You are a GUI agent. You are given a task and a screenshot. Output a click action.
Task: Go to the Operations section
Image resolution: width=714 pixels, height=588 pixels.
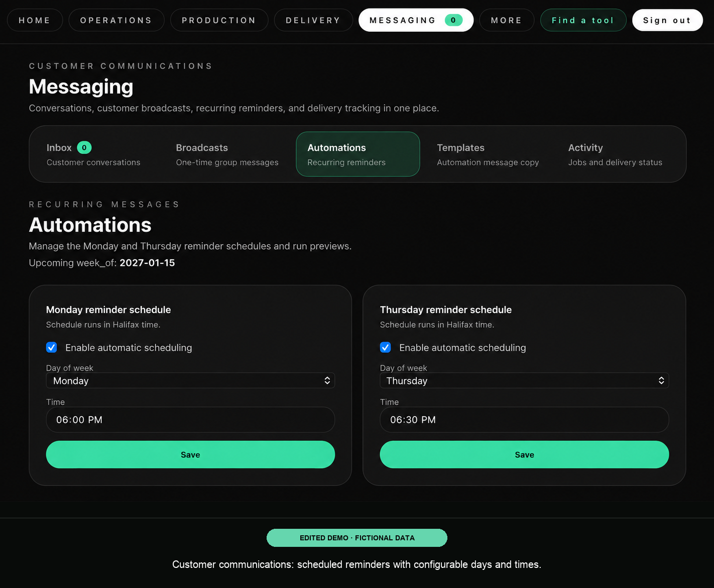tap(116, 20)
